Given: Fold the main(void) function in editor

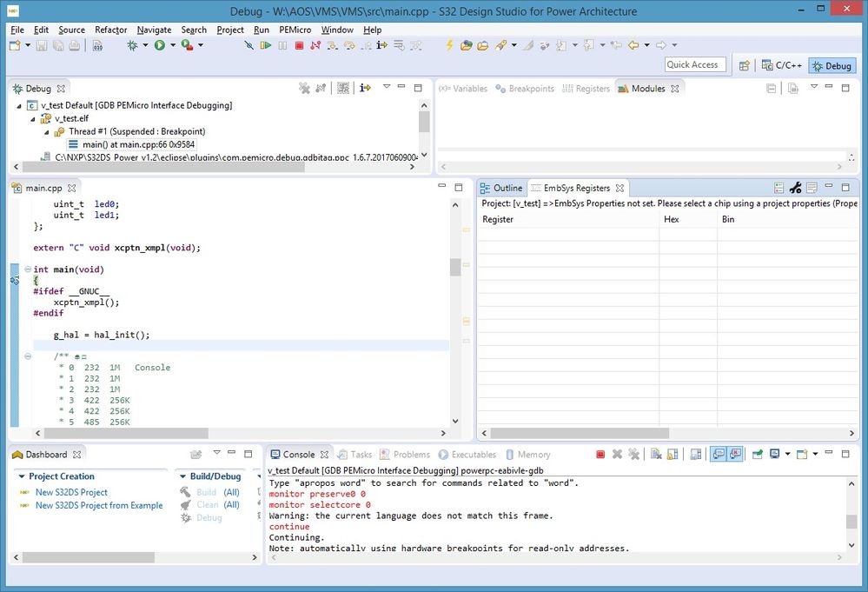Looking at the screenshot, I should (28, 269).
